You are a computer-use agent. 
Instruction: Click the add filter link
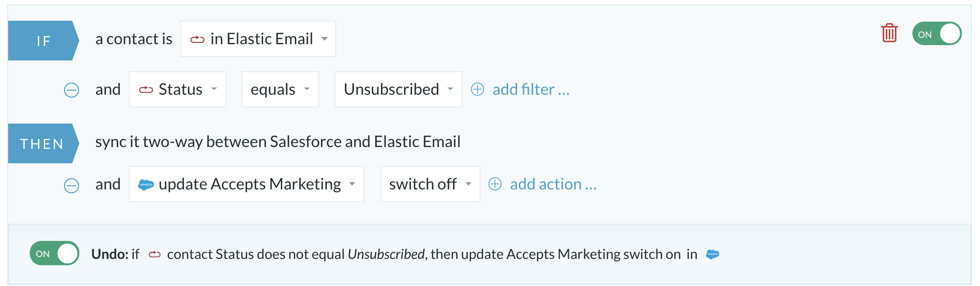[531, 89]
